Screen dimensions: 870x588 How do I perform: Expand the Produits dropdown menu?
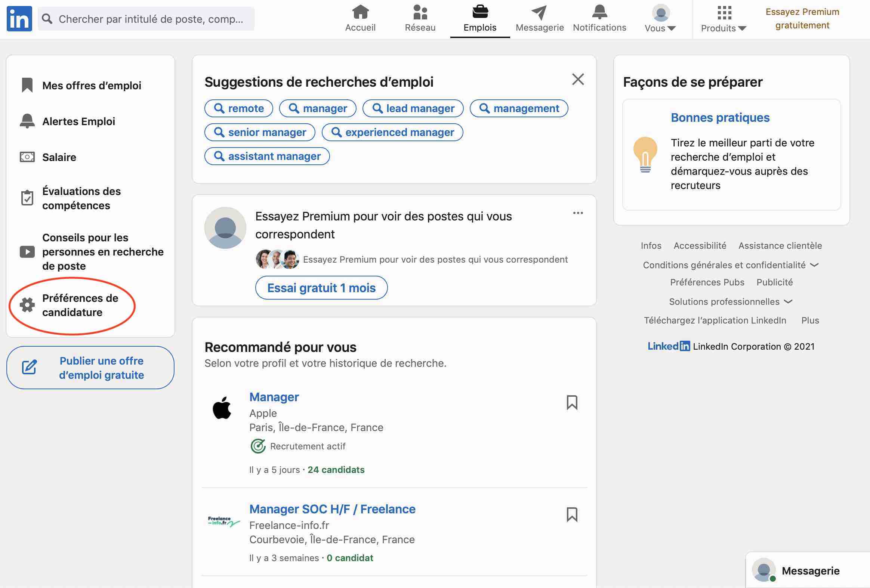pos(723,18)
